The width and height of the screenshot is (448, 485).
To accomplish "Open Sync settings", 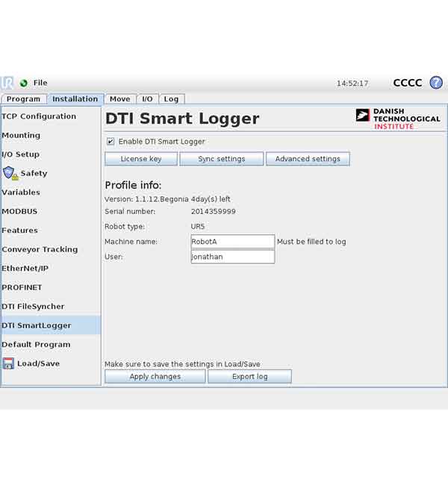I will click(x=221, y=159).
